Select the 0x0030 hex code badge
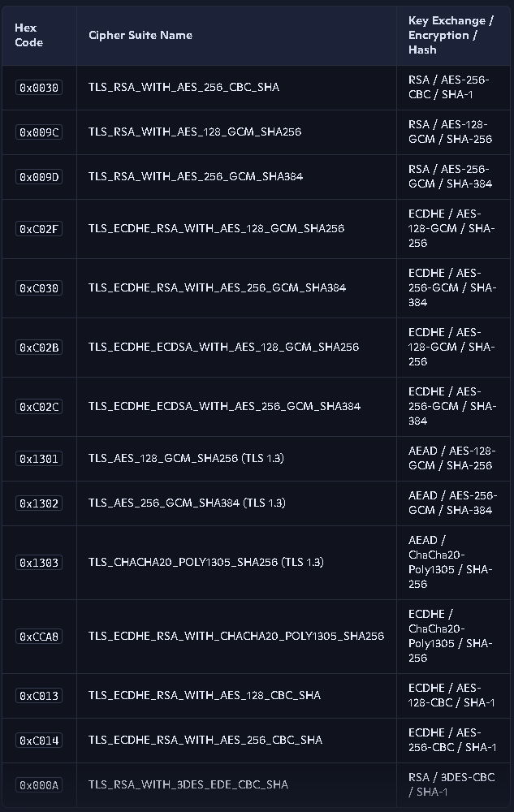The width and height of the screenshot is (514, 812). (x=39, y=88)
